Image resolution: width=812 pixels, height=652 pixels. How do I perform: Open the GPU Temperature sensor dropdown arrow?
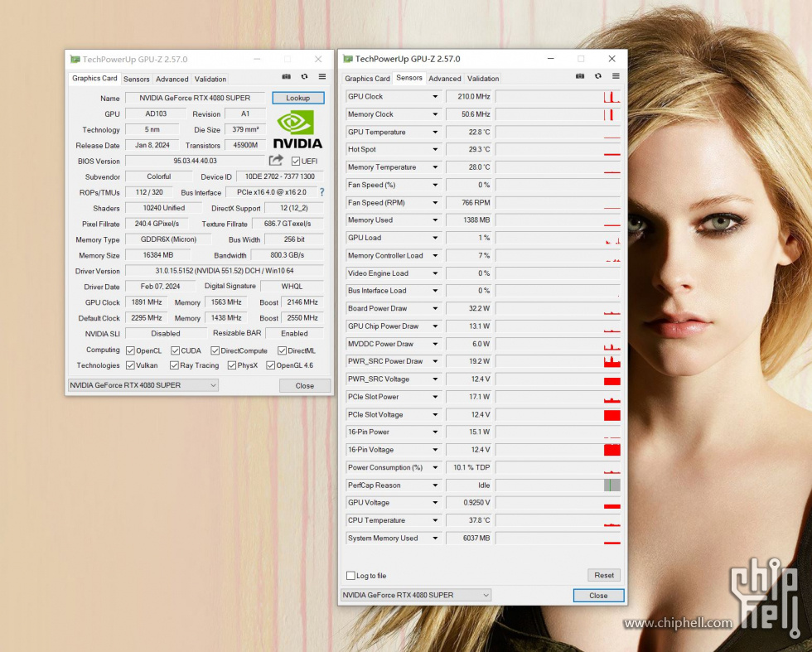coord(435,132)
